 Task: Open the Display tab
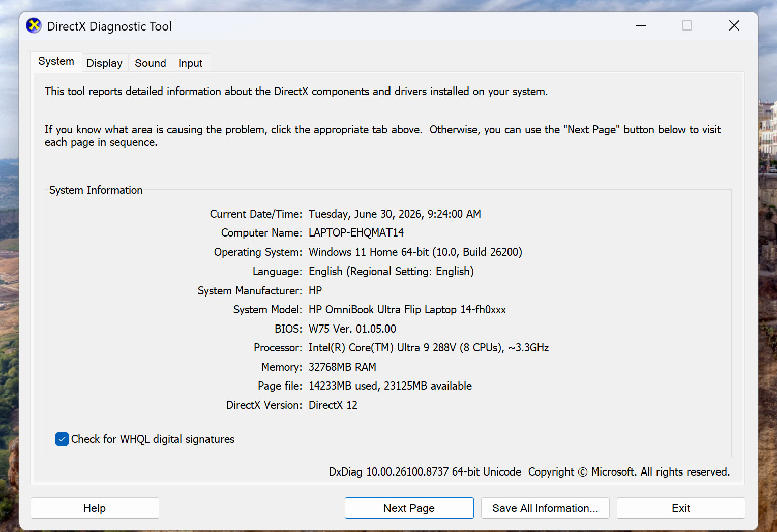tap(104, 63)
